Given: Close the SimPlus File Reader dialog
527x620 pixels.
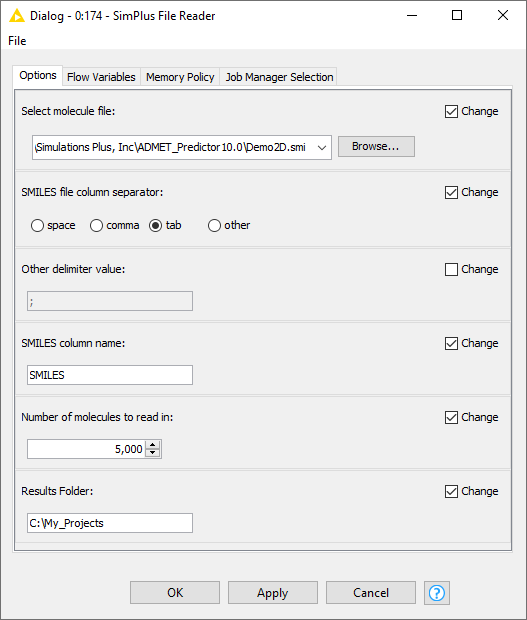Looking at the screenshot, I should (x=503, y=16).
